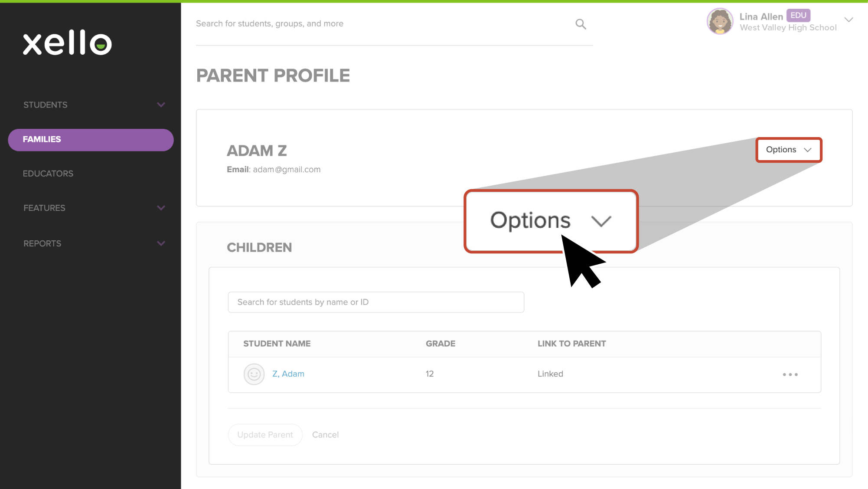
Task: Expand the Reports sidebar chevron
Action: click(161, 243)
